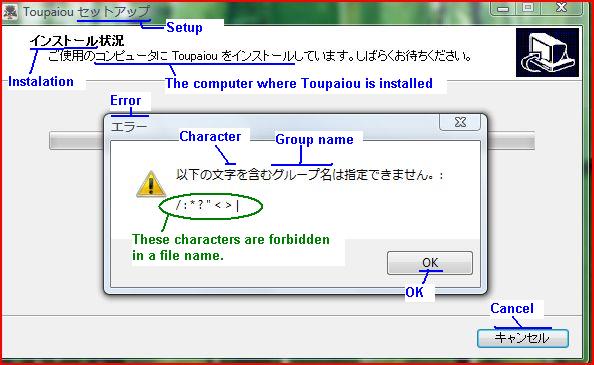The width and height of the screenshot is (594, 365).
Task: Click the text ご使用のコンピュータに Toupaiou をインストール
Action: [171, 56]
